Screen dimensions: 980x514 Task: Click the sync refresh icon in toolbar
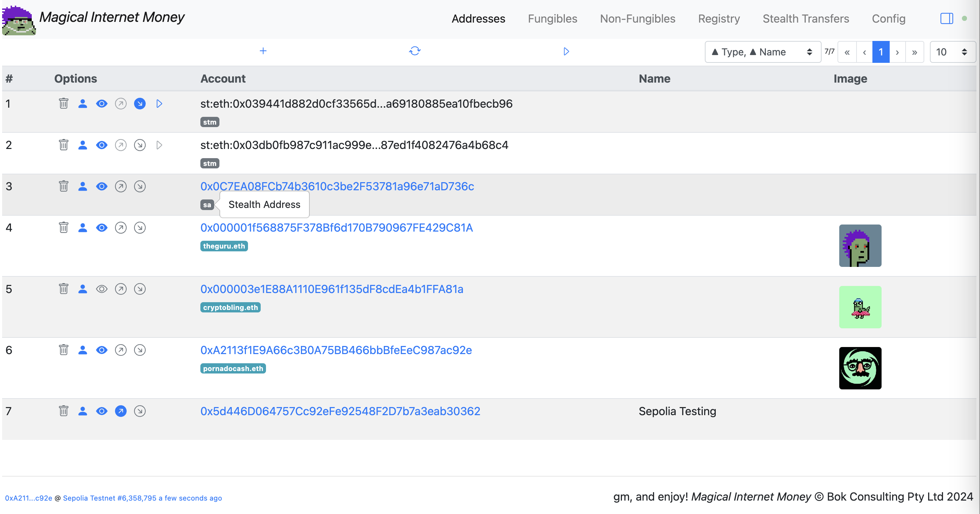click(x=415, y=51)
